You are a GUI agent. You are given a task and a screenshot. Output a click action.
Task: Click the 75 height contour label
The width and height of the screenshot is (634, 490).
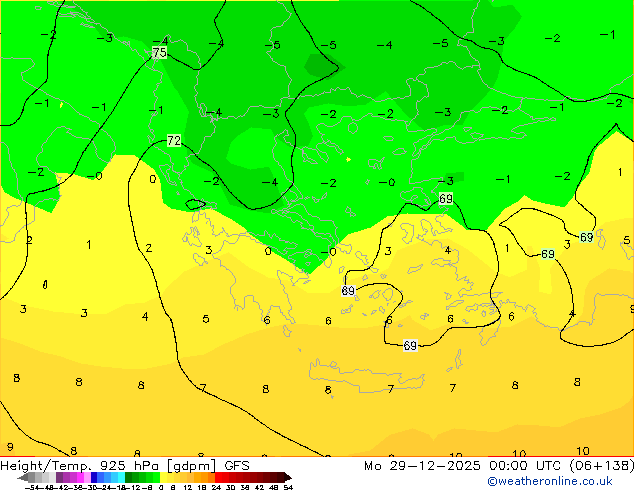pos(160,52)
